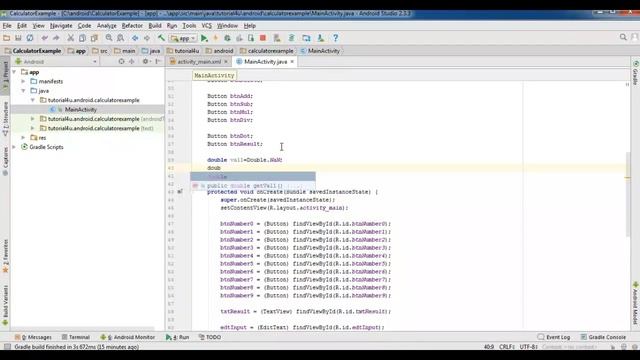Click the Replace toolbar icon

pos(121,38)
